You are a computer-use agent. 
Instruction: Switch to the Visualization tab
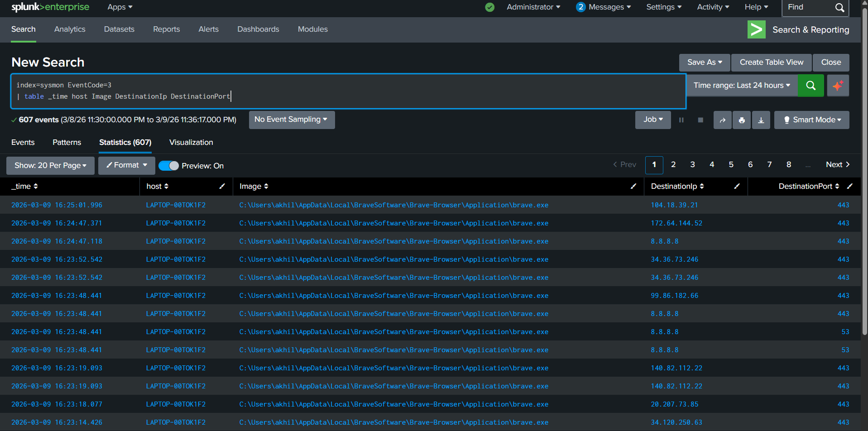tap(191, 142)
